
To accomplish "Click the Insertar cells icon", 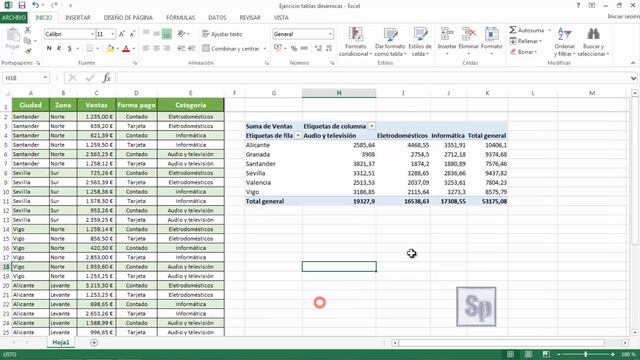I will 447,34.
